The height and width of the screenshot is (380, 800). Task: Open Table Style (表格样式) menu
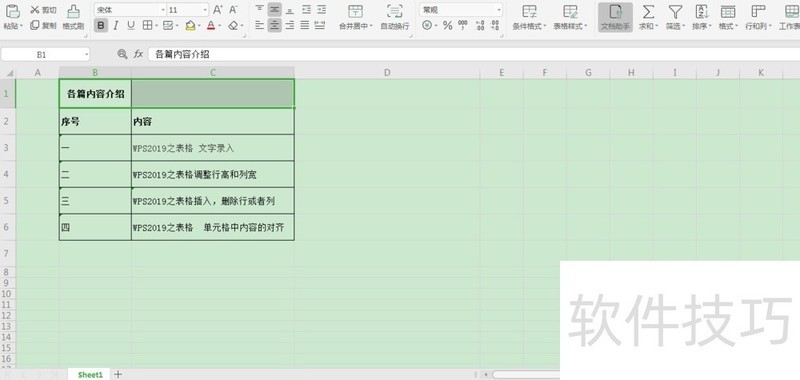pos(570,17)
